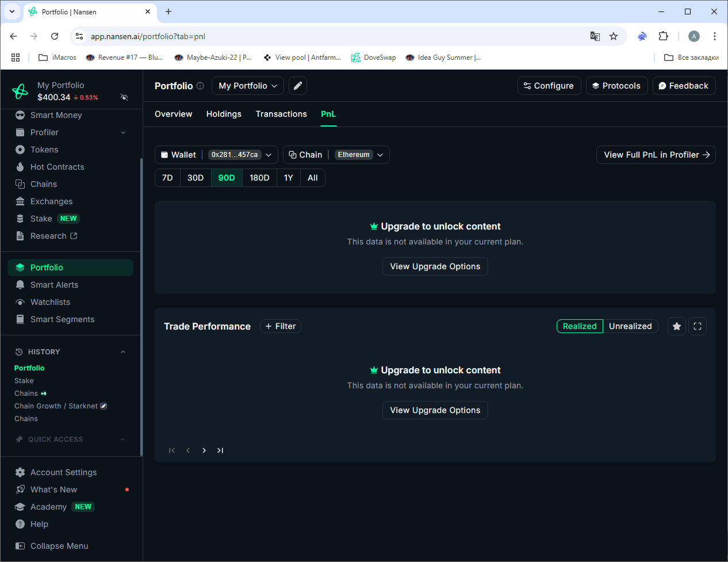Expand the Profiler menu chevron
Viewport: 728px width, 562px height.
pyautogui.click(x=123, y=132)
